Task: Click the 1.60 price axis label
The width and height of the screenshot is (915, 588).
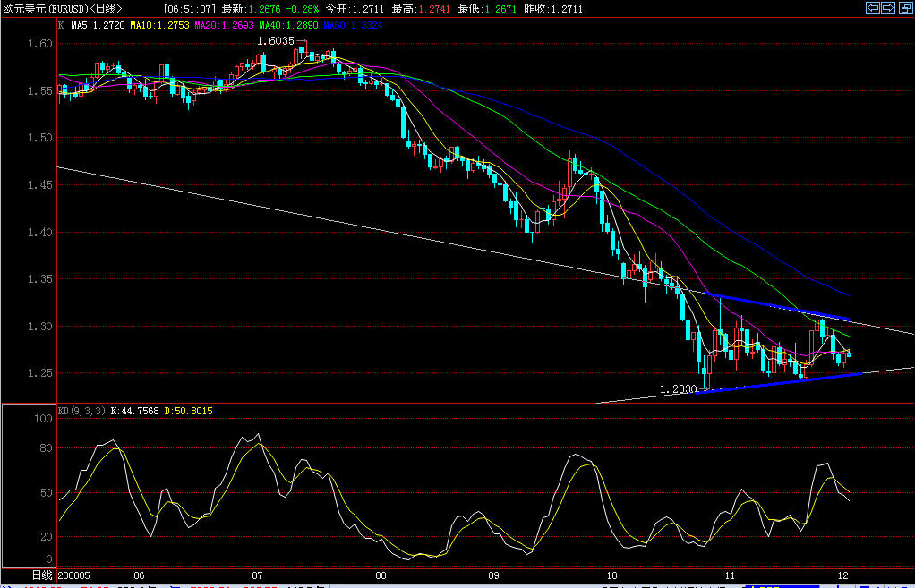Action: (41, 43)
